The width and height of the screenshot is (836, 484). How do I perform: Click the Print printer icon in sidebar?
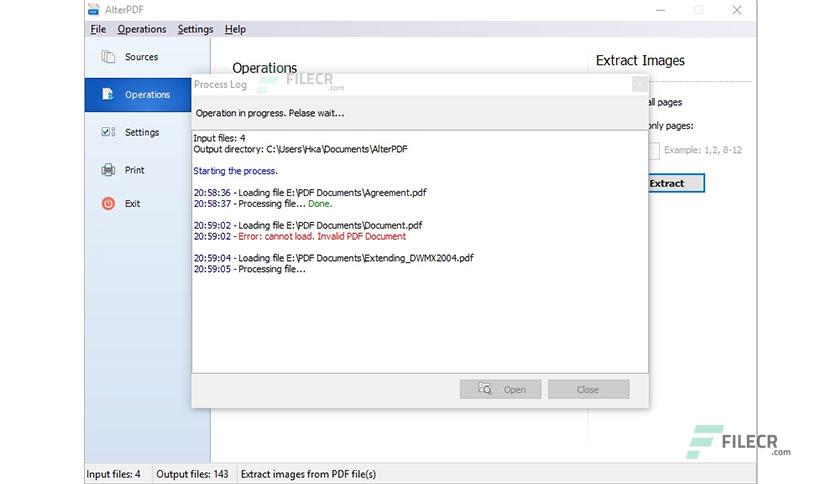tap(108, 170)
